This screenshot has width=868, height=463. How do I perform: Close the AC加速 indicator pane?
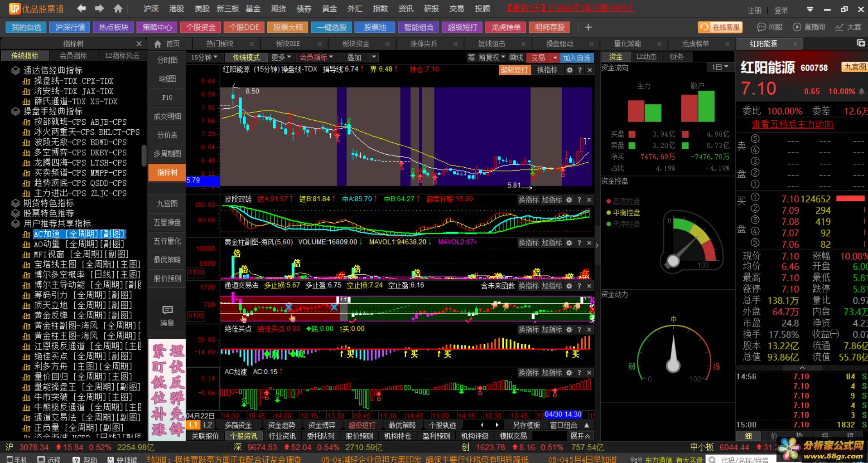pyautogui.click(x=589, y=372)
